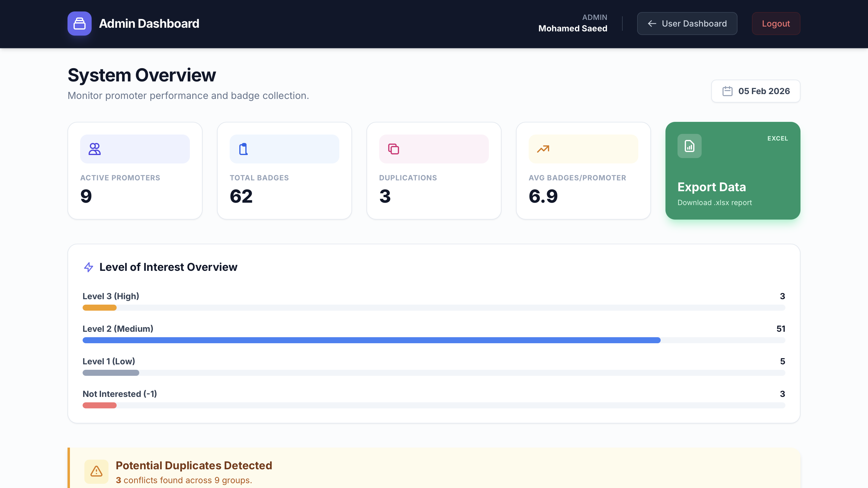Screen dimensions: 868x488
Task: Select the Active Promoters users icon
Action: click(94, 148)
